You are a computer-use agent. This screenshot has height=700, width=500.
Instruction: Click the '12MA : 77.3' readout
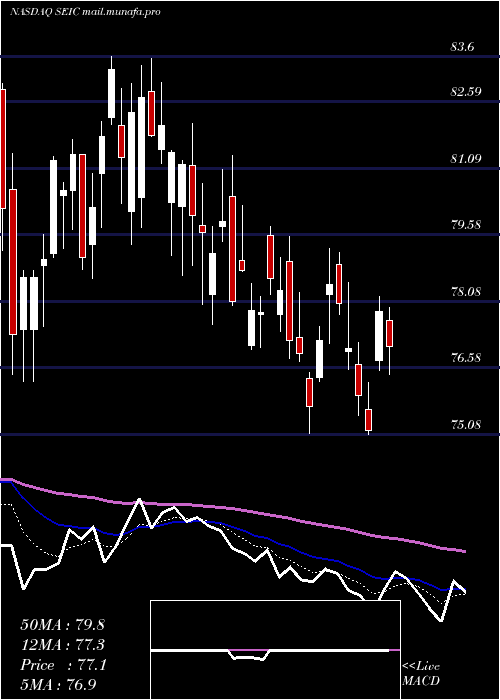(x=63, y=645)
